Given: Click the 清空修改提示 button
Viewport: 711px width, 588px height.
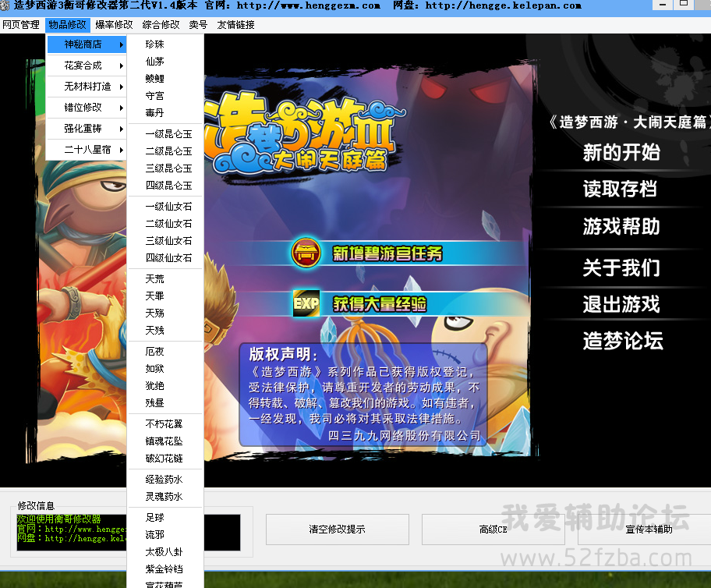Looking at the screenshot, I should pos(337,529).
